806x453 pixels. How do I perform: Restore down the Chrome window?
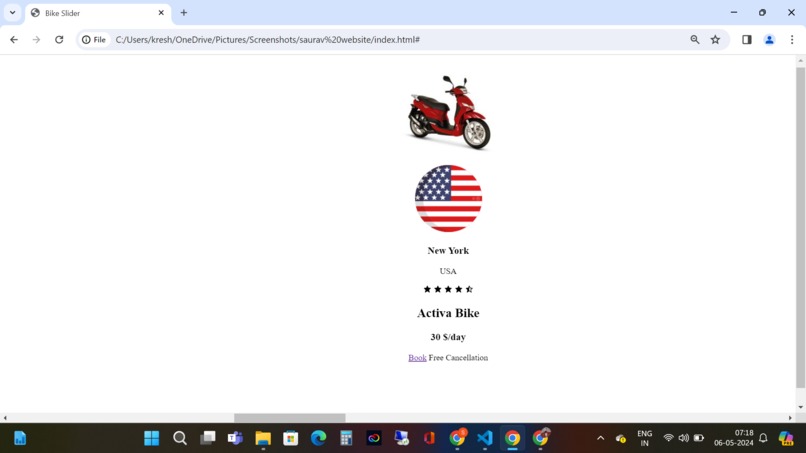coord(762,13)
